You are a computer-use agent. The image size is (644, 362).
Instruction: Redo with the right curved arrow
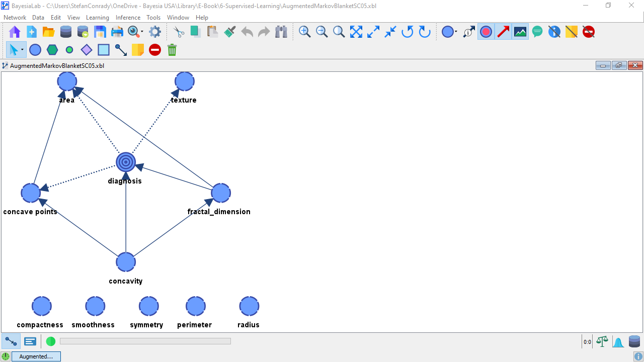pos(264,32)
